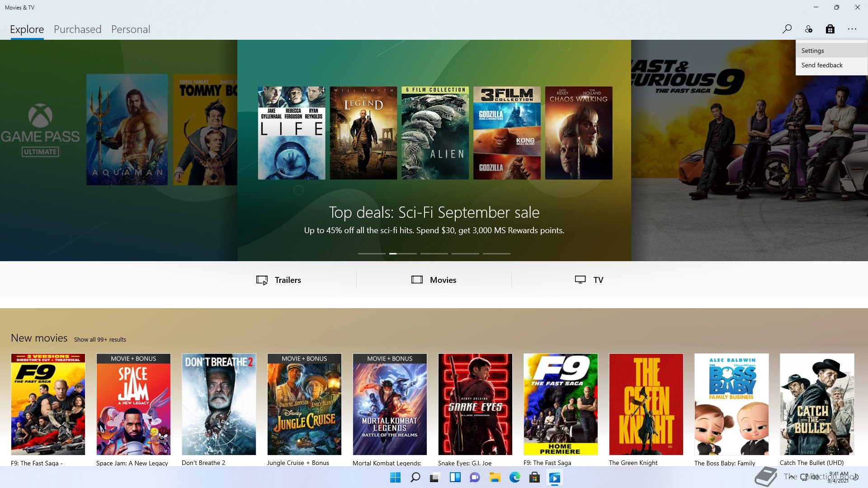Open Space Jam: A New Legacy thumbnail
This screenshot has width=868, height=488.
pyautogui.click(x=133, y=404)
